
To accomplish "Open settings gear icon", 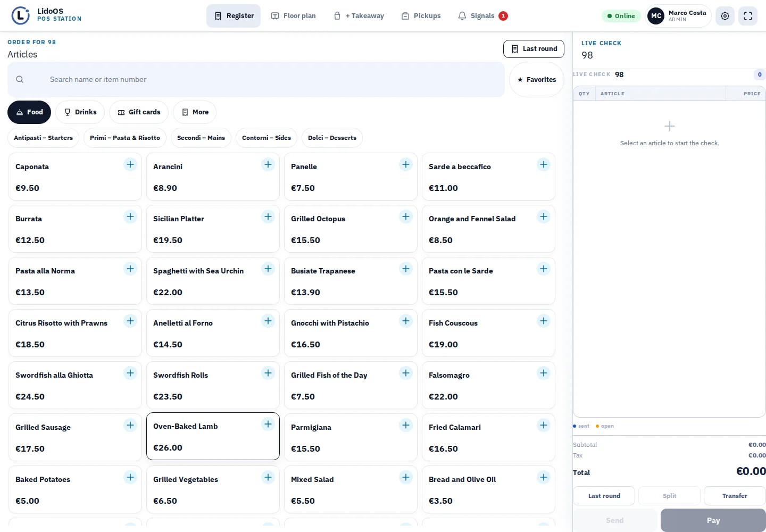I will point(725,16).
